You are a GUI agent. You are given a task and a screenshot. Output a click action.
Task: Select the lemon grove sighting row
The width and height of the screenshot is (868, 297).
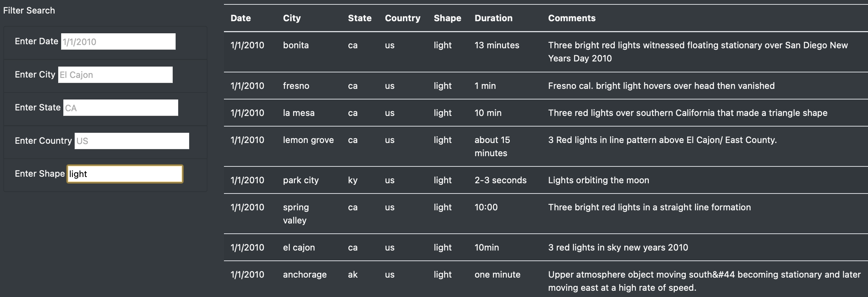[x=439, y=146]
